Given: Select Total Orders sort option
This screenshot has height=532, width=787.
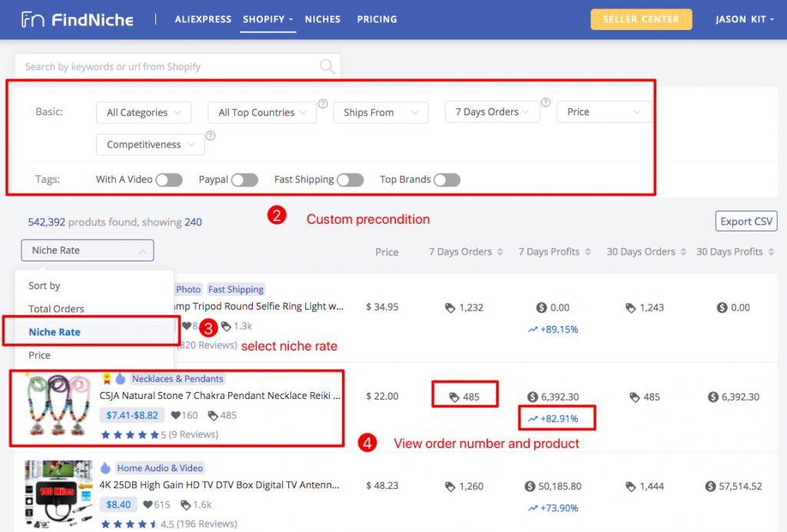Looking at the screenshot, I should (56, 309).
